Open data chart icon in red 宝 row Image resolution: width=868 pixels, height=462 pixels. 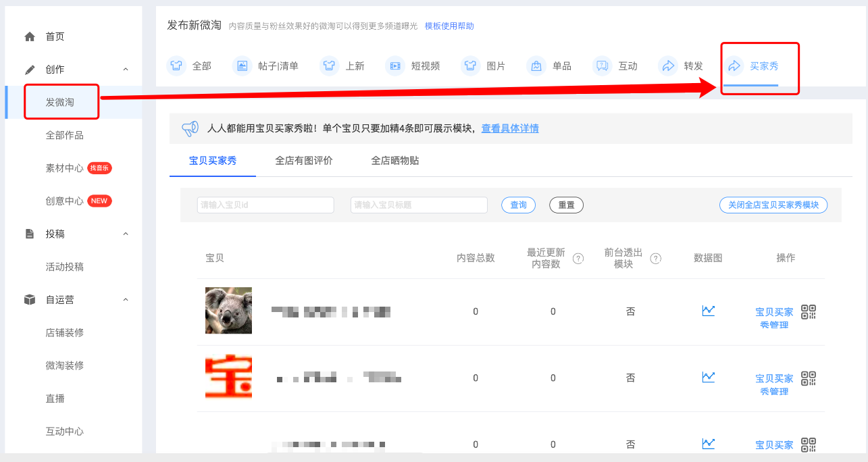(708, 377)
